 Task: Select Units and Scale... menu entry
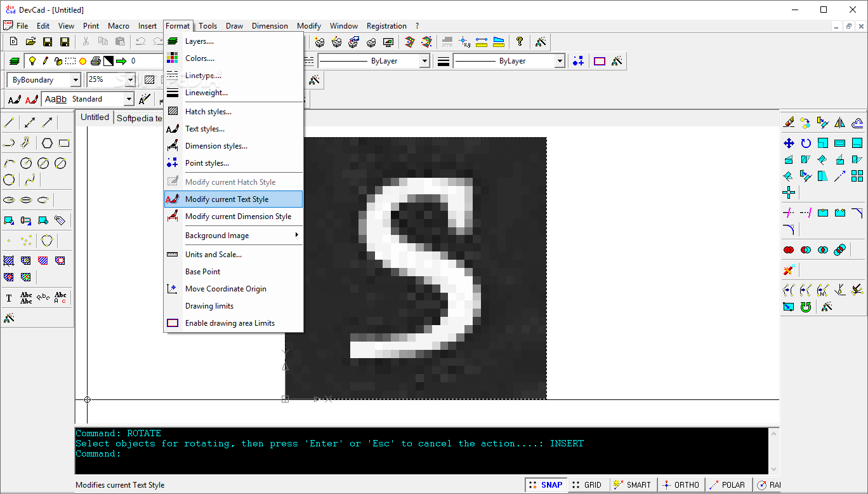coord(233,255)
